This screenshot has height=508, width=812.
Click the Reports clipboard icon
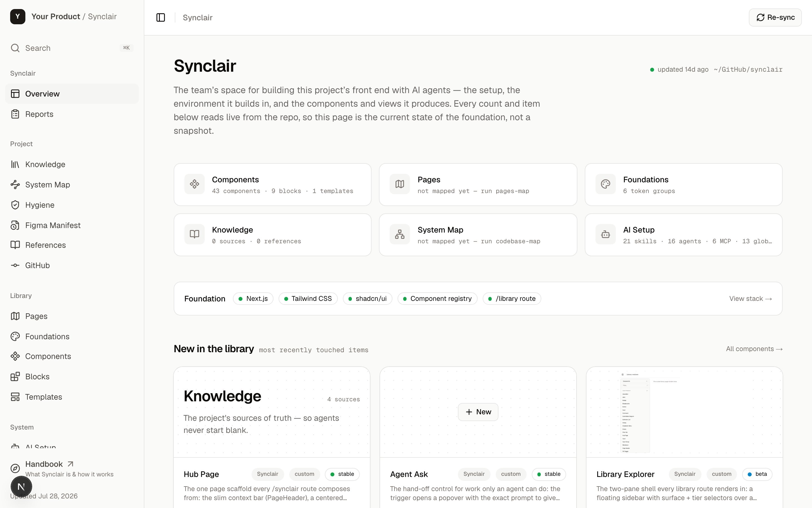(x=15, y=114)
